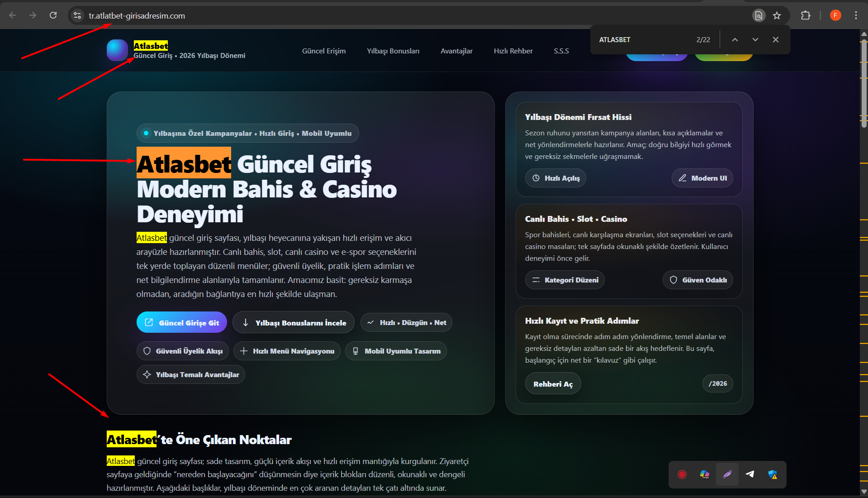Click the page search lens icon in address bar

click(759, 15)
